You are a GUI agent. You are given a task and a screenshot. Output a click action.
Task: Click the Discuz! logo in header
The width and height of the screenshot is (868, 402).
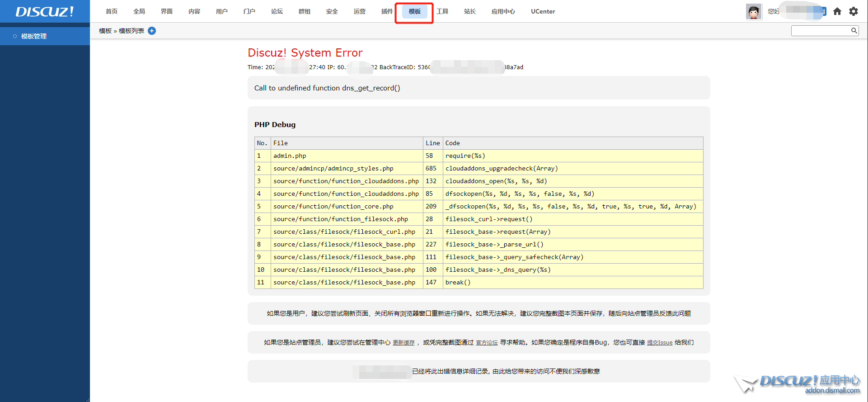(x=44, y=11)
